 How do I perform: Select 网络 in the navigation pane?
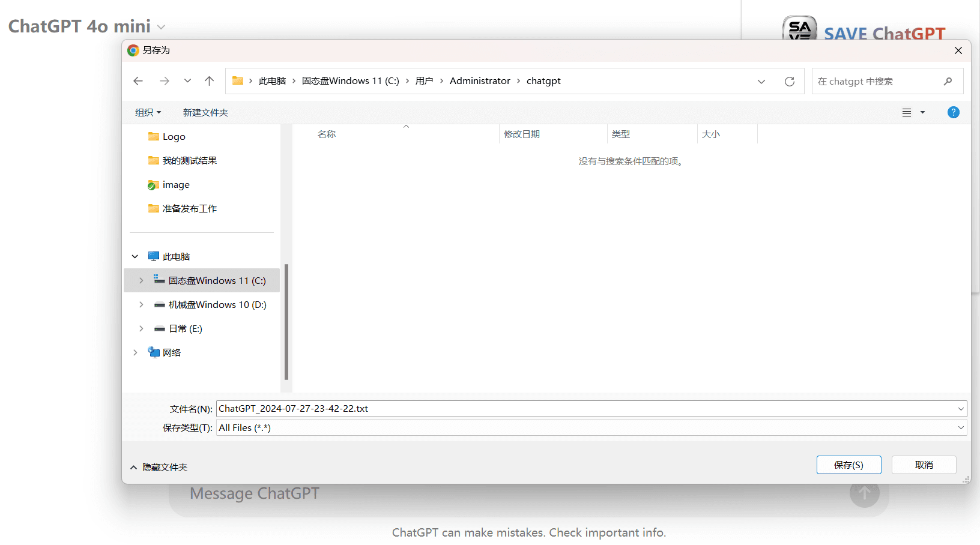(165, 352)
